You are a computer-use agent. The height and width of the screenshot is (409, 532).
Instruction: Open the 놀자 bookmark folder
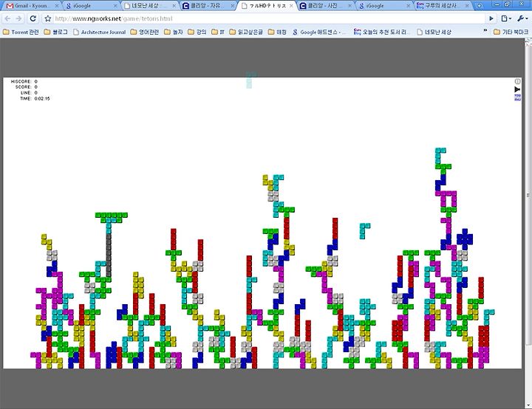[174, 32]
